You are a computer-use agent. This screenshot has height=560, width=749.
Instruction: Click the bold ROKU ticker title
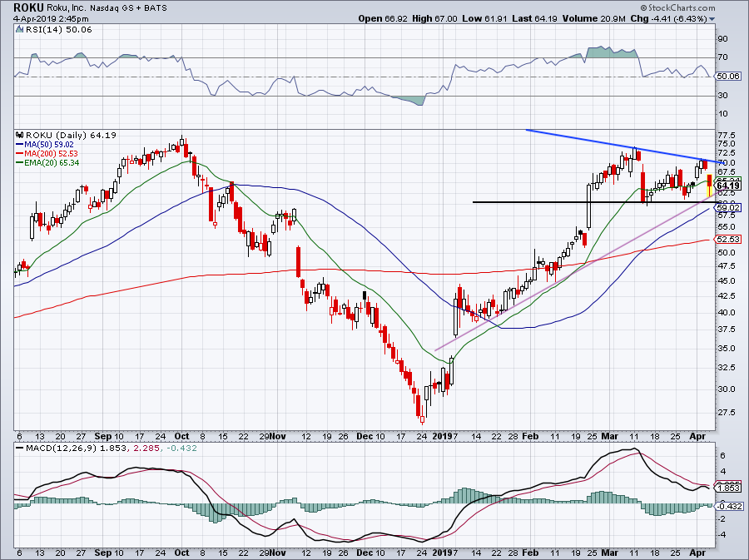coord(28,7)
